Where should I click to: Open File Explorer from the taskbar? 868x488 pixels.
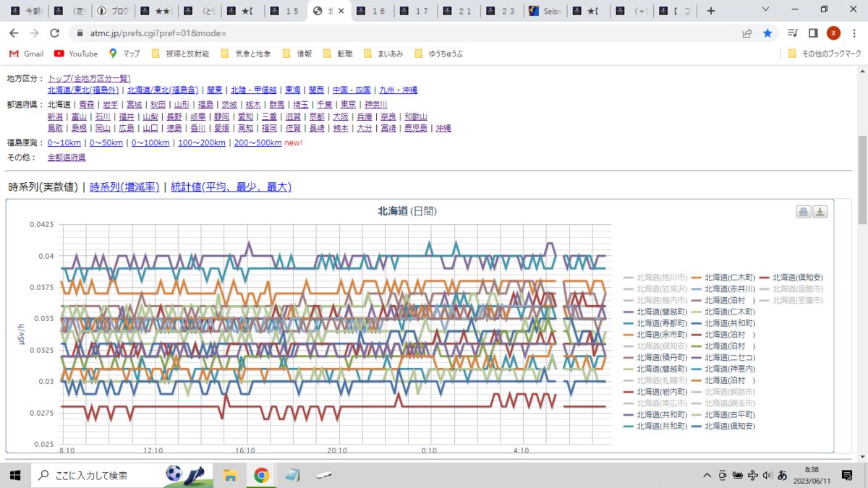(230, 475)
